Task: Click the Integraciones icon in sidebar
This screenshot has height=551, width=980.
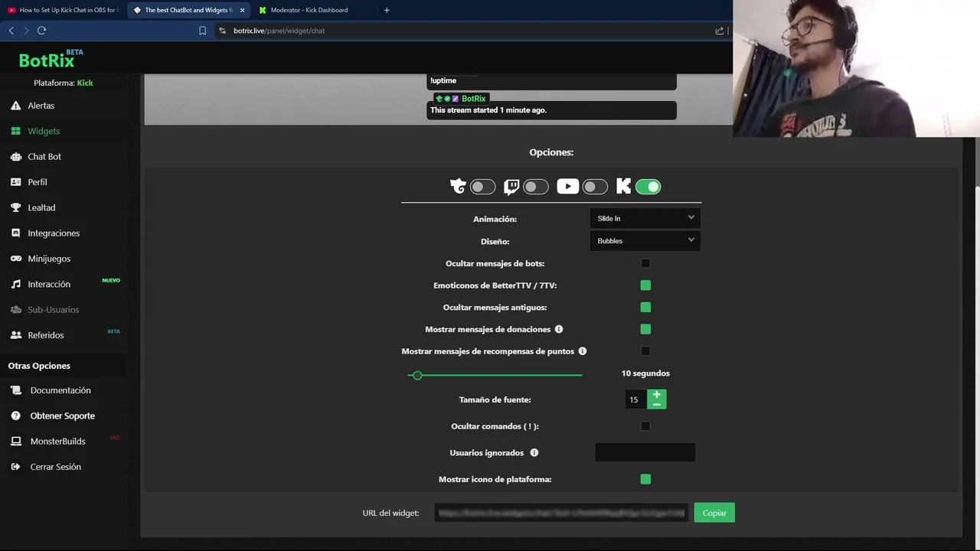Action: pyautogui.click(x=15, y=233)
